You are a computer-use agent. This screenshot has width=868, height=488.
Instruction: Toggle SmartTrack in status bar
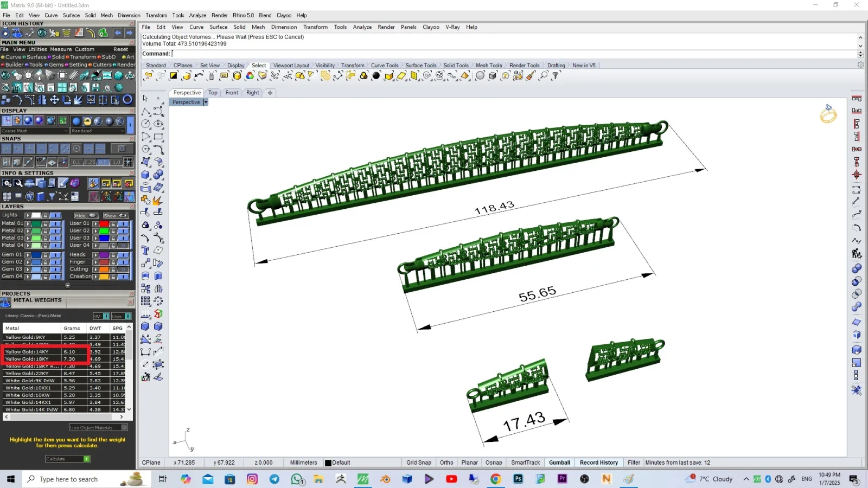[x=525, y=463]
